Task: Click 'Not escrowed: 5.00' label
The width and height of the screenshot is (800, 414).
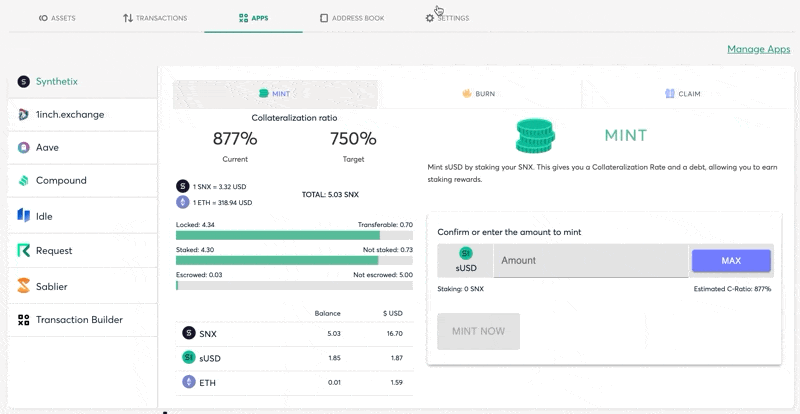Action: (x=383, y=275)
